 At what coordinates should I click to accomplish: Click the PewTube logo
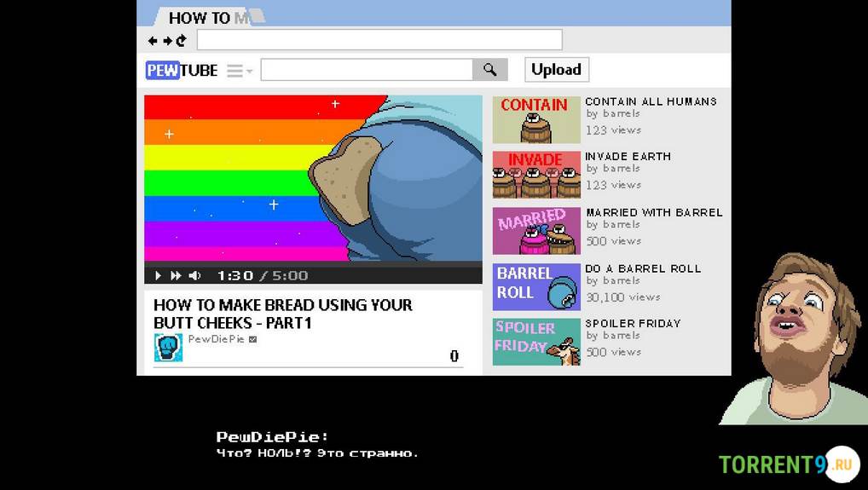182,70
